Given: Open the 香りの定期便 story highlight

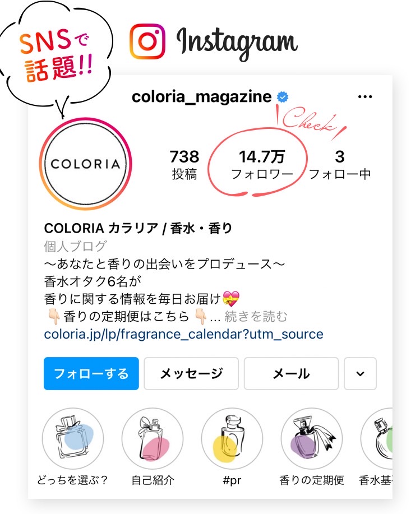Looking at the screenshot, I should coord(312,438).
